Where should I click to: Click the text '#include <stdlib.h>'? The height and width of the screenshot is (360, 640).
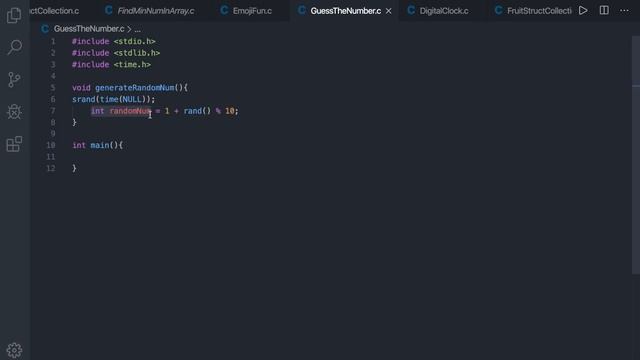[x=116, y=53]
